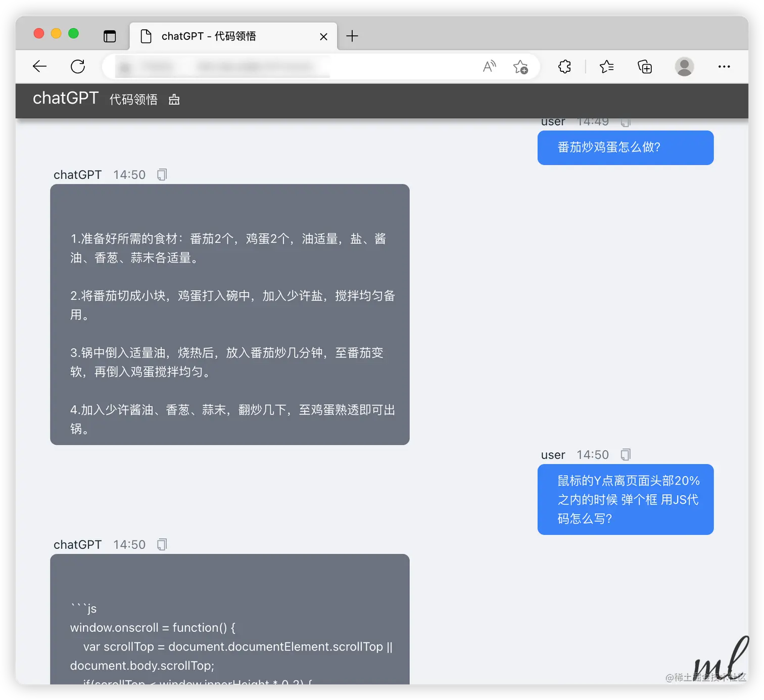764x700 pixels.
Task: Click recipe step 2.将番茄切成小块
Action: 232,305
